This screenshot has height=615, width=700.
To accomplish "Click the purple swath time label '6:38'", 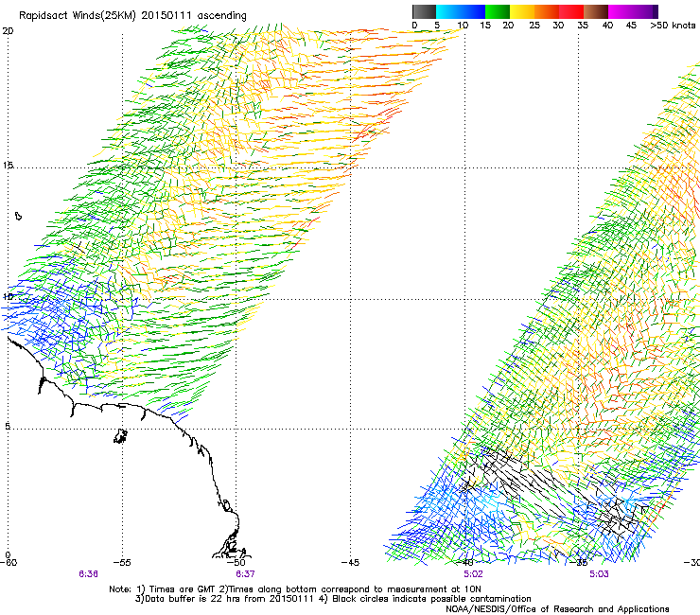I will pos(88,574).
